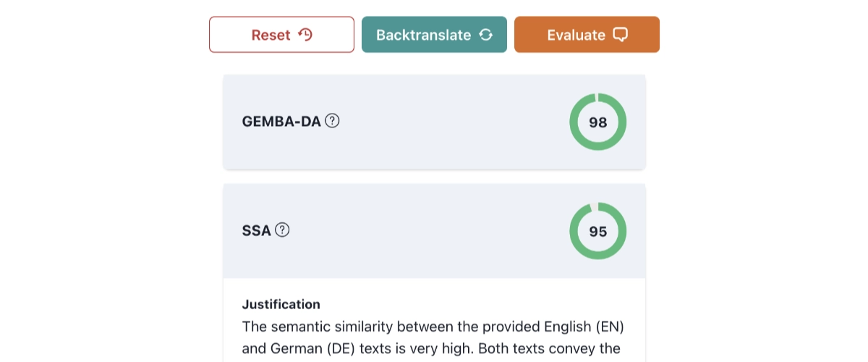This screenshot has width=868, height=362.
Task: Click the Justification heading
Action: (281, 304)
